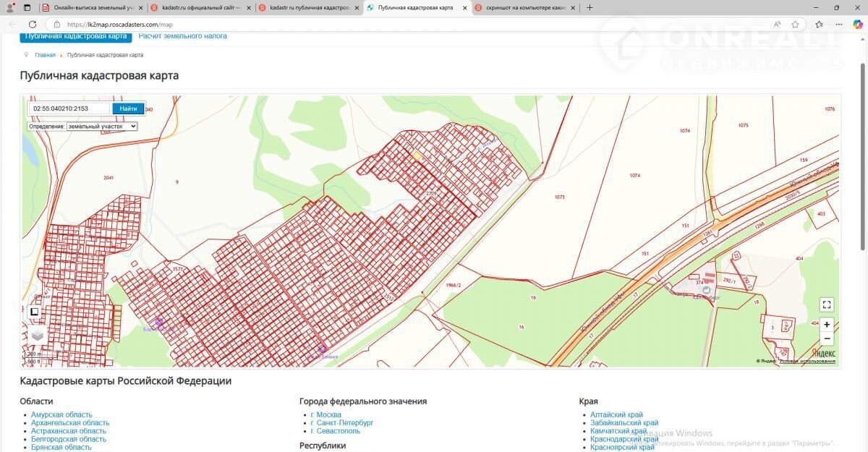The width and height of the screenshot is (868, 452).
Task: Follow the 'г. Санкт-Петербург' link
Action: (x=342, y=423)
